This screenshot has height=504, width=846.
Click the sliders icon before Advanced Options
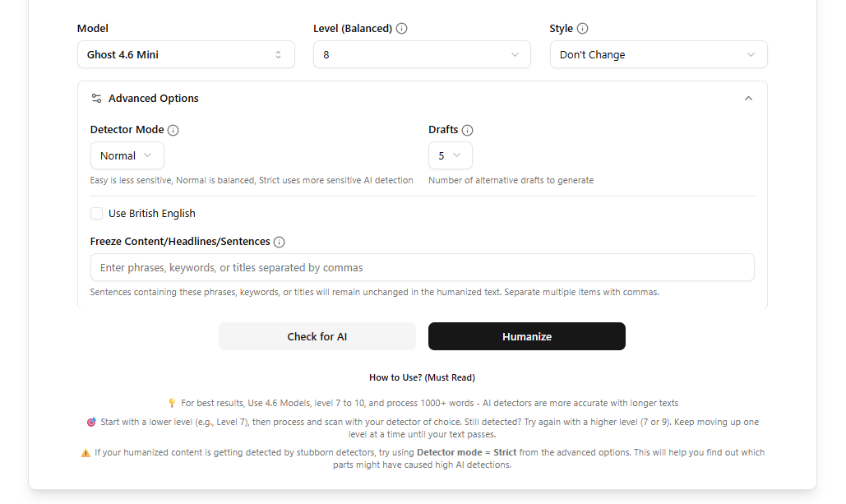point(96,98)
